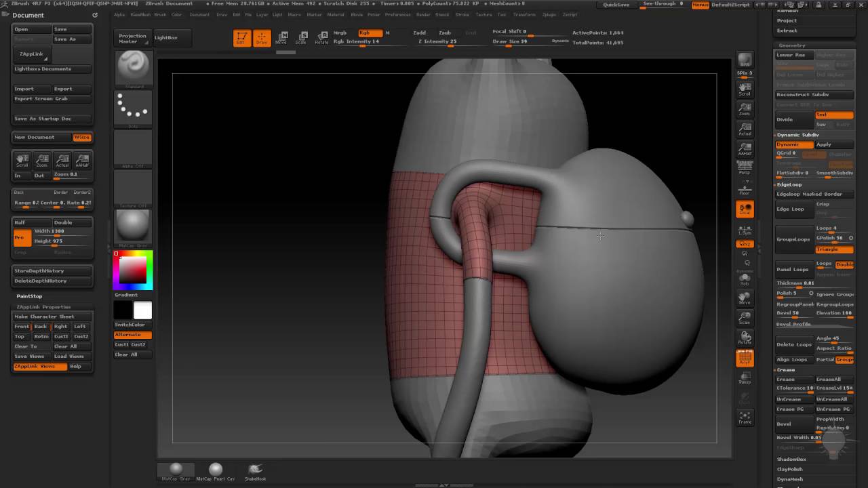
Task: Toggle the Transp transparency icon
Action: [x=745, y=379]
